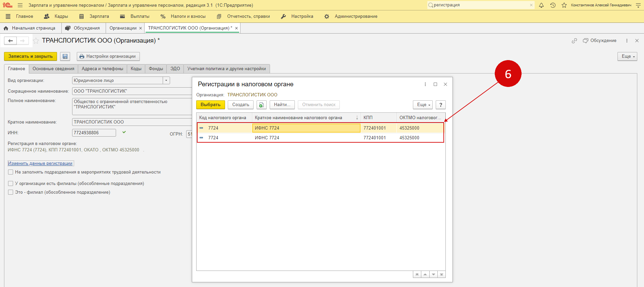Click the ИНН input field
644x287 pixels.
[94, 133]
